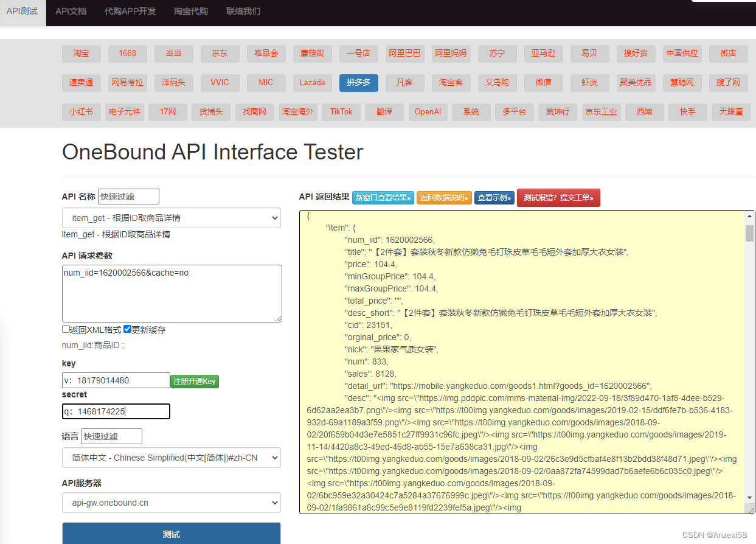The height and width of the screenshot is (544, 756).
Task: Select the highlighted 拼多多 platform button
Action: click(359, 83)
